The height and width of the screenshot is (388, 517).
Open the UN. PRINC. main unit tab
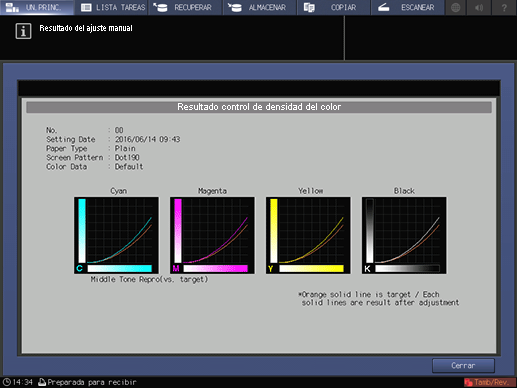click(x=37, y=7)
